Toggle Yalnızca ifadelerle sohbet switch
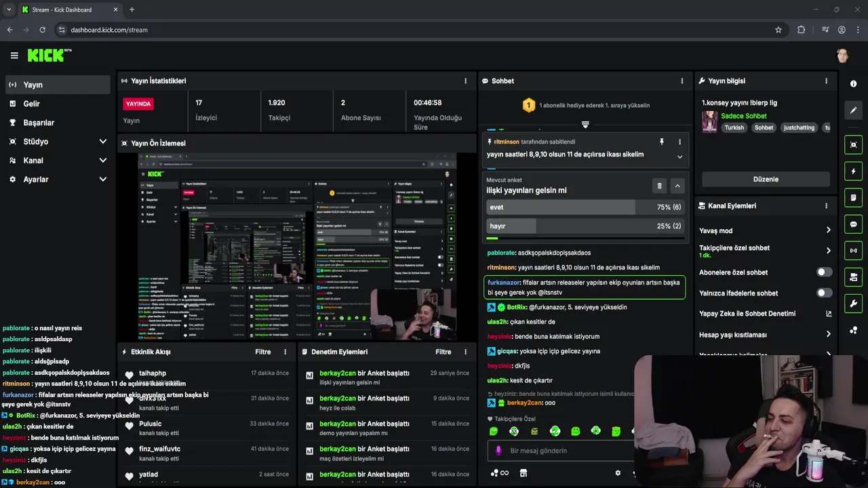Image resolution: width=868 pixels, height=488 pixels. pos(824,293)
